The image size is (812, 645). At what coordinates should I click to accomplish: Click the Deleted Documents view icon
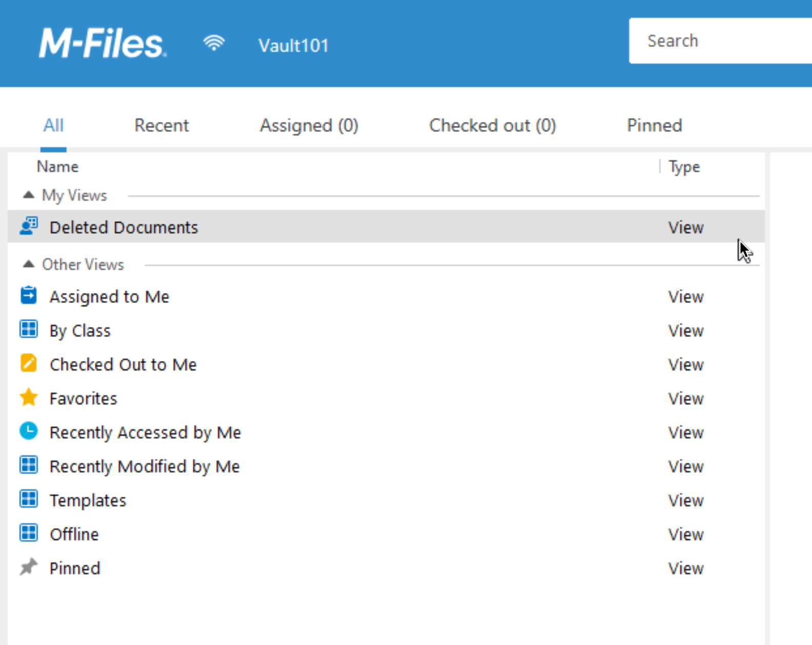tap(29, 226)
